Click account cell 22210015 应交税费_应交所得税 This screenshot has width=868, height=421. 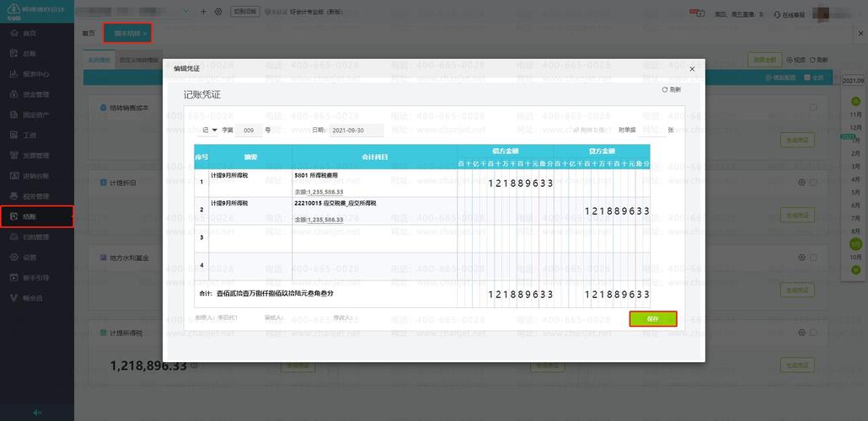coord(375,210)
